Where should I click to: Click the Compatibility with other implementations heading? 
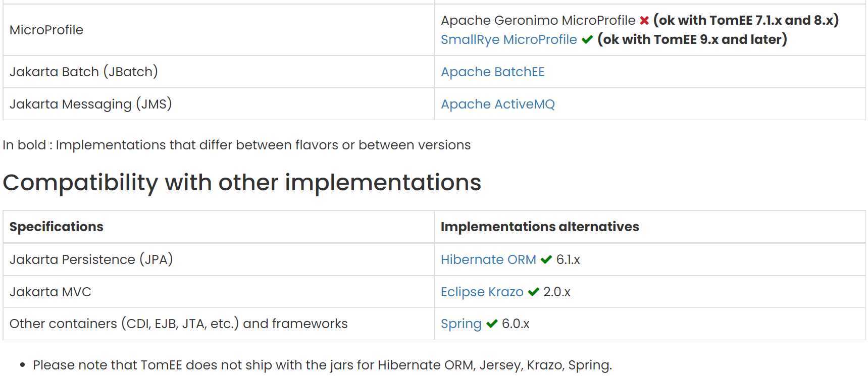click(x=242, y=183)
